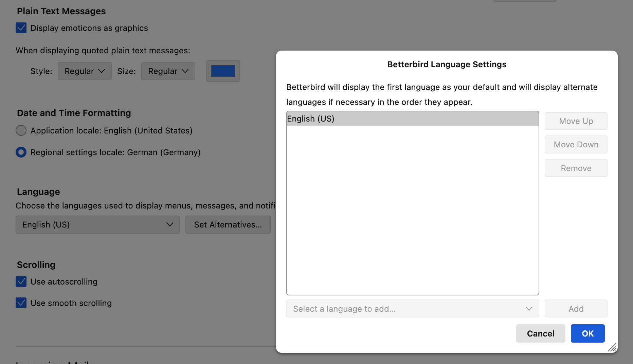Viewport: 633px width, 364px height.
Task: Open Select a language to add dropdown
Action: 413,309
